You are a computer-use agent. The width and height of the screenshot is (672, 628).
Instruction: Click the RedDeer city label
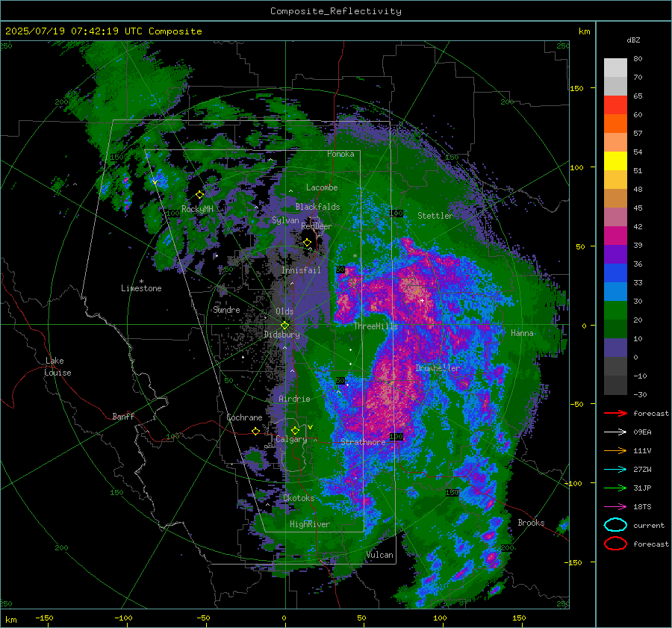(317, 226)
